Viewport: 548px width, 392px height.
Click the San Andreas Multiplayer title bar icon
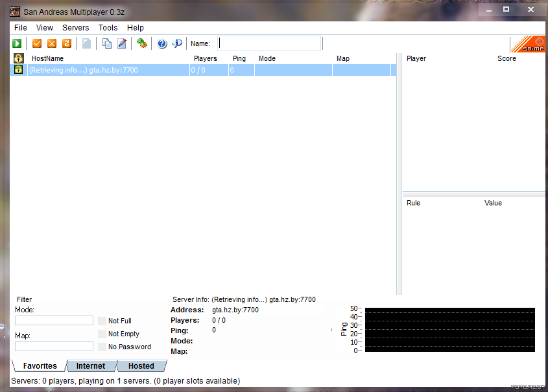[x=15, y=12]
